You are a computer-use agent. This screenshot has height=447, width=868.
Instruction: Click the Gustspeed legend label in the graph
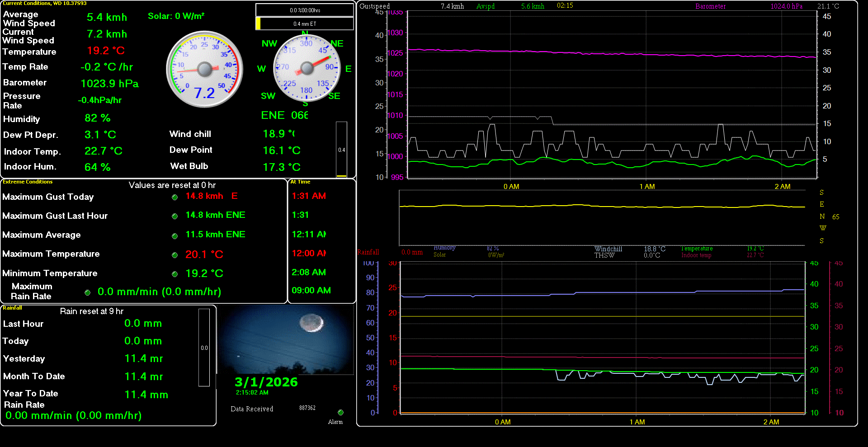[374, 6]
